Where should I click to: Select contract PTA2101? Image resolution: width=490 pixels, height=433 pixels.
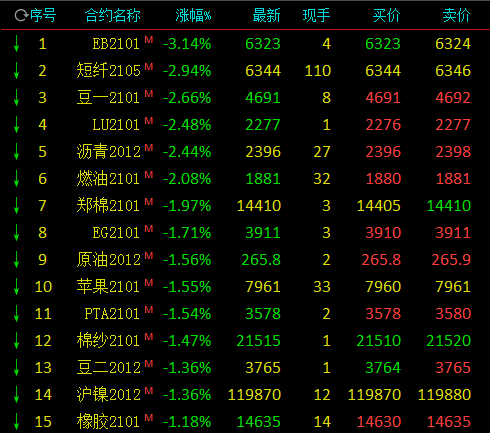point(112,314)
